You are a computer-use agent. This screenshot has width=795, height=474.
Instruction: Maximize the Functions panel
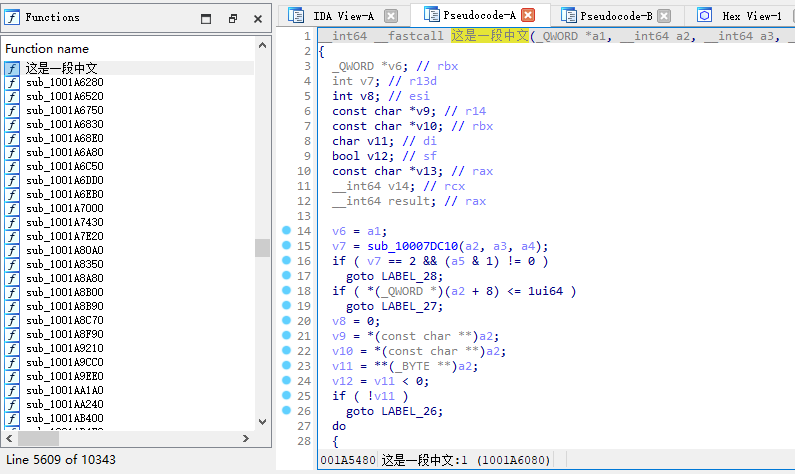(206, 18)
